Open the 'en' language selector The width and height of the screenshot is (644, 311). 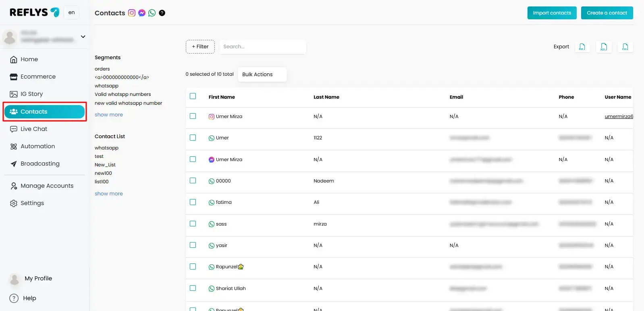click(x=71, y=12)
